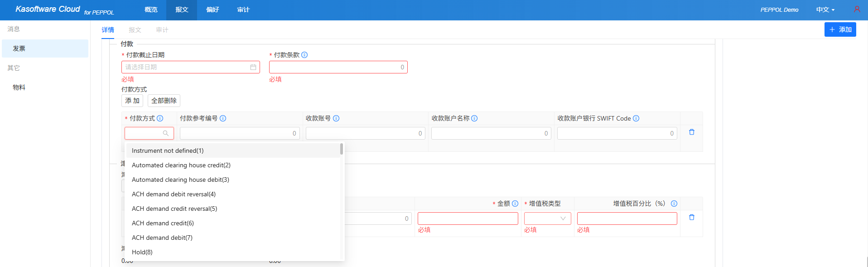Click the info icon beside 付款条款
Image resolution: width=868 pixels, height=267 pixels.
tap(304, 55)
